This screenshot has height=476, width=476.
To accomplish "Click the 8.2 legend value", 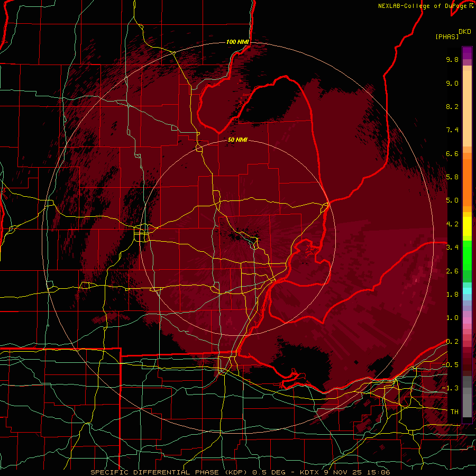I will click(x=452, y=106).
